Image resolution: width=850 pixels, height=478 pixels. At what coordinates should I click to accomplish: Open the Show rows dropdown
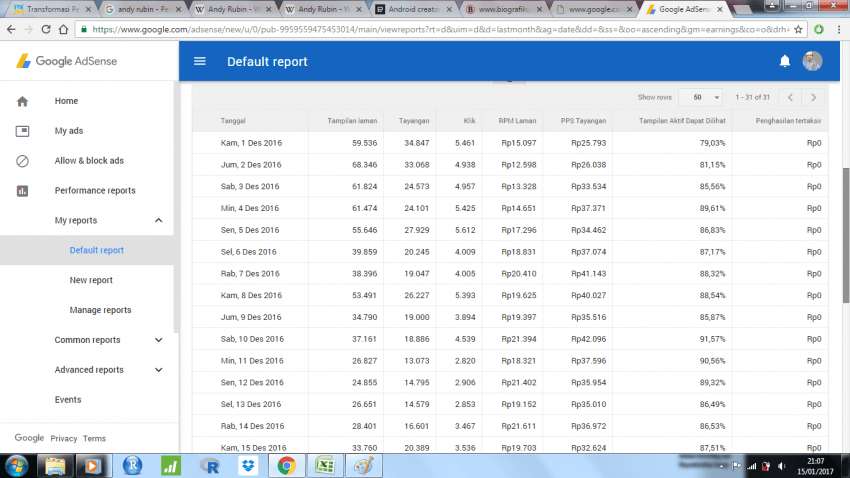700,98
